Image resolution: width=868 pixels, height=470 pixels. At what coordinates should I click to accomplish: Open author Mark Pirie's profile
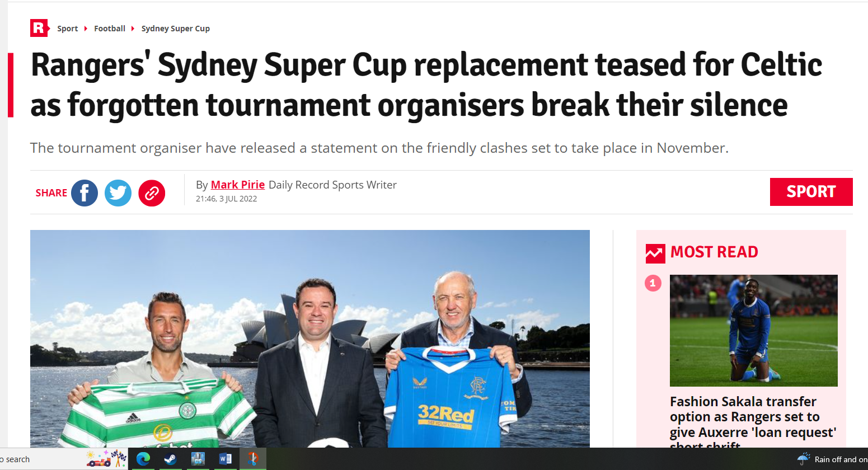[x=238, y=185]
